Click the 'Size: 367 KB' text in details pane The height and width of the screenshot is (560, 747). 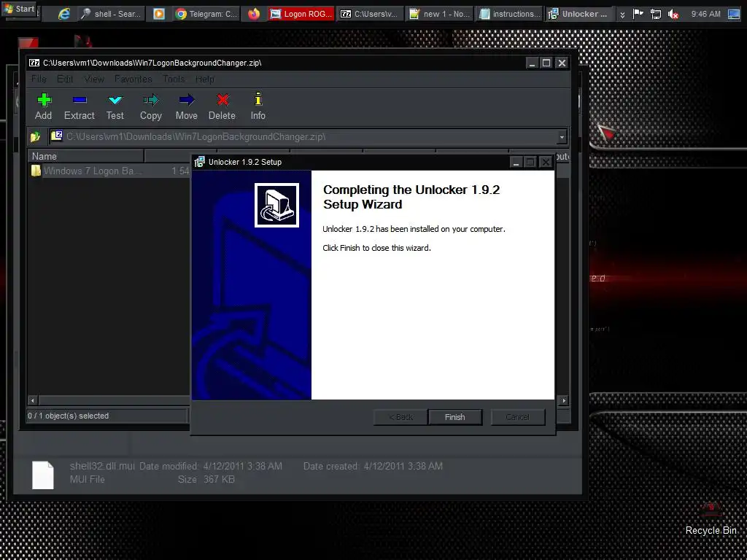tap(206, 480)
